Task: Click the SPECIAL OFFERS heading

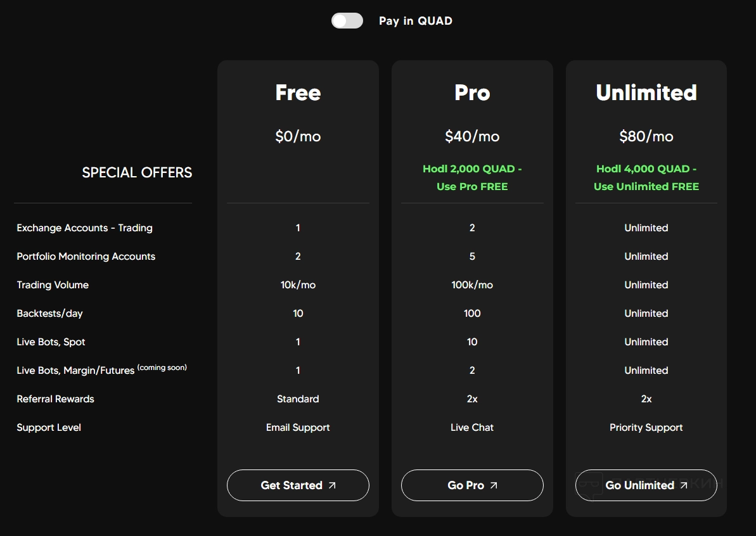Action: (x=137, y=172)
